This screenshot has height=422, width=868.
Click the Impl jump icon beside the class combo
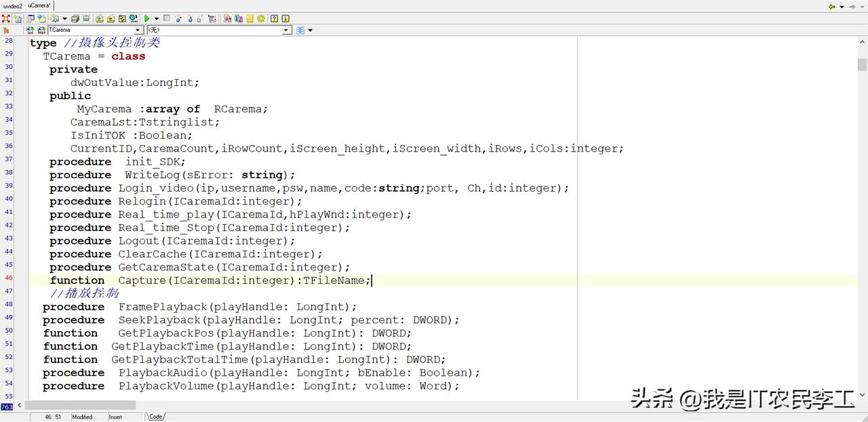click(41, 30)
